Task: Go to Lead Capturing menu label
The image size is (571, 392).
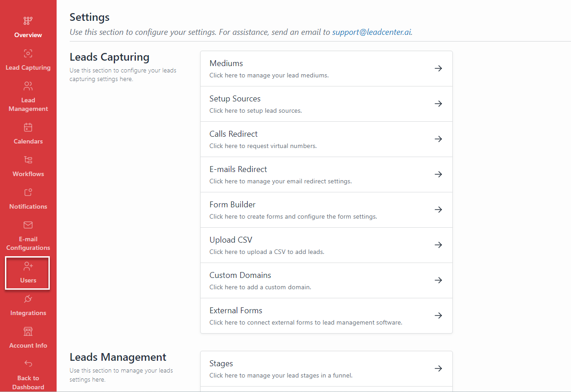Action: pos(28,67)
